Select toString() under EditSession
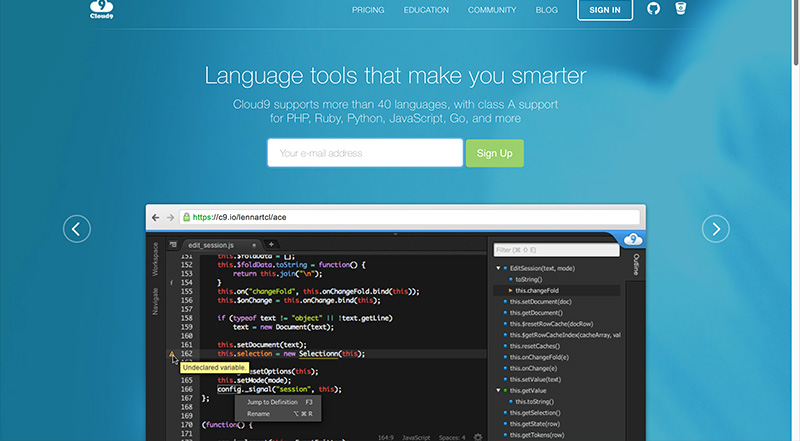 [529, 279]
